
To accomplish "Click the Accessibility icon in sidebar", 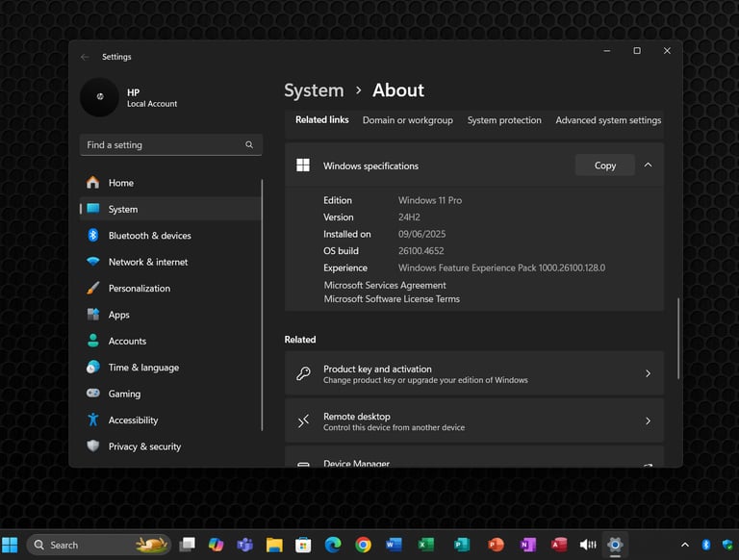I will pyautogui.click(x=93, y=420).
